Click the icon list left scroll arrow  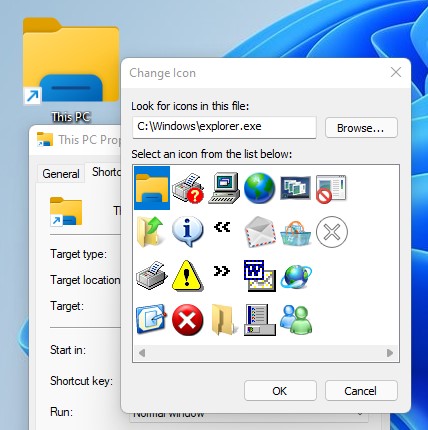[x=142, y=353]
